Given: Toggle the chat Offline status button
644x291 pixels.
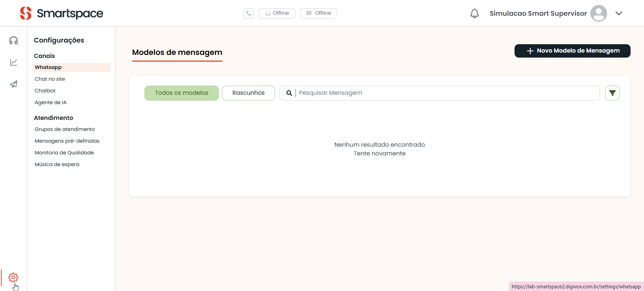Looking at the screenshot, I should click(x=318, y=13).
